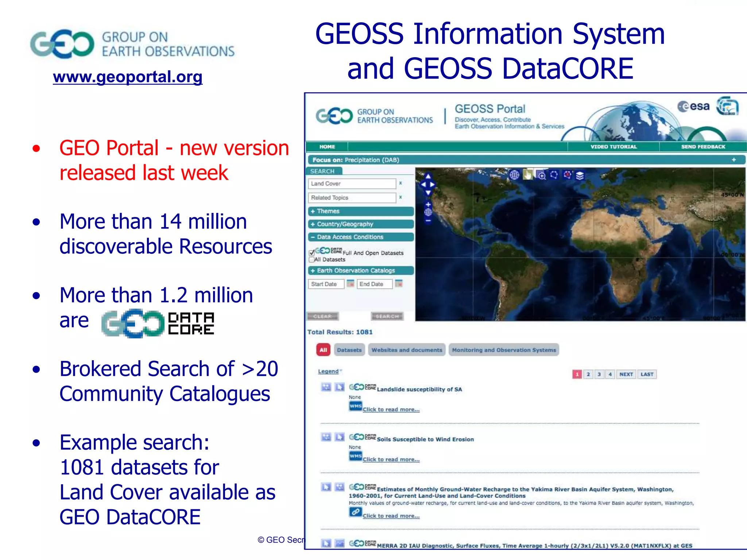This screenshot has height=560, width=747.
Task: Pan the map right with the right arrow
Action: point(433,184)
